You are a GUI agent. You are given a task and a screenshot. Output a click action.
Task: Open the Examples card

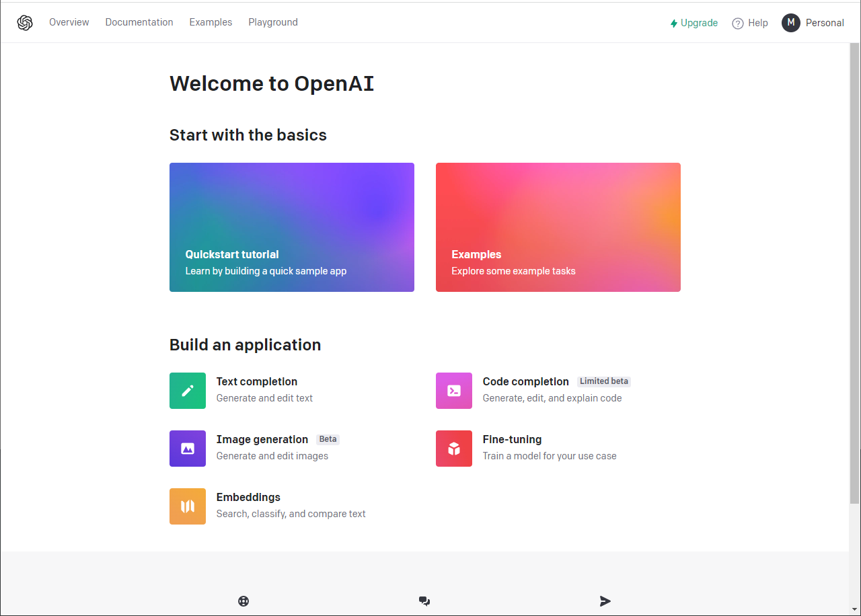pyautogui.click(x=558, y=227)
